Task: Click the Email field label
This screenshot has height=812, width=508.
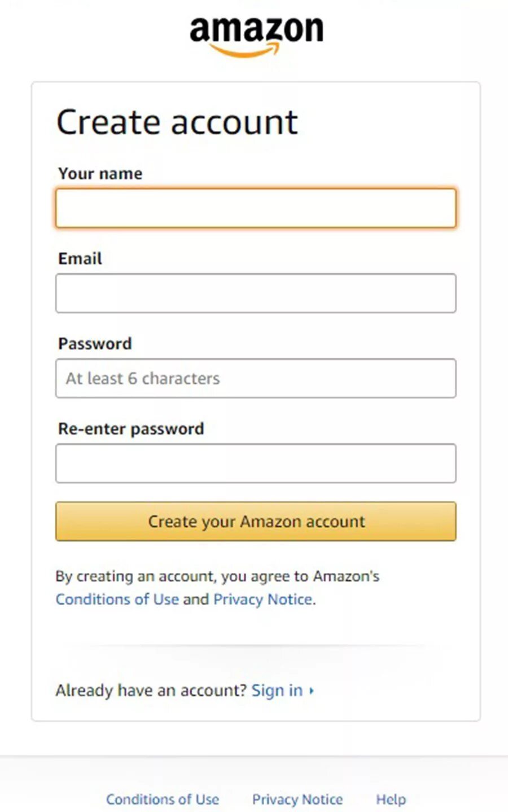Action: click(80, 259)
